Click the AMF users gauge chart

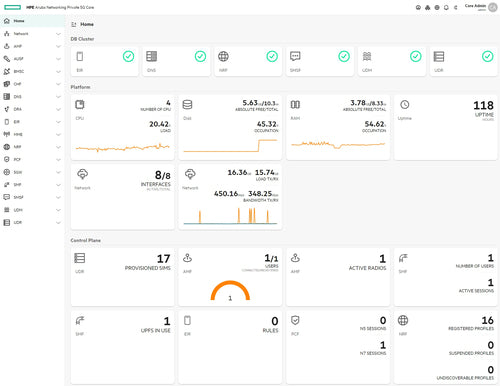230,291
